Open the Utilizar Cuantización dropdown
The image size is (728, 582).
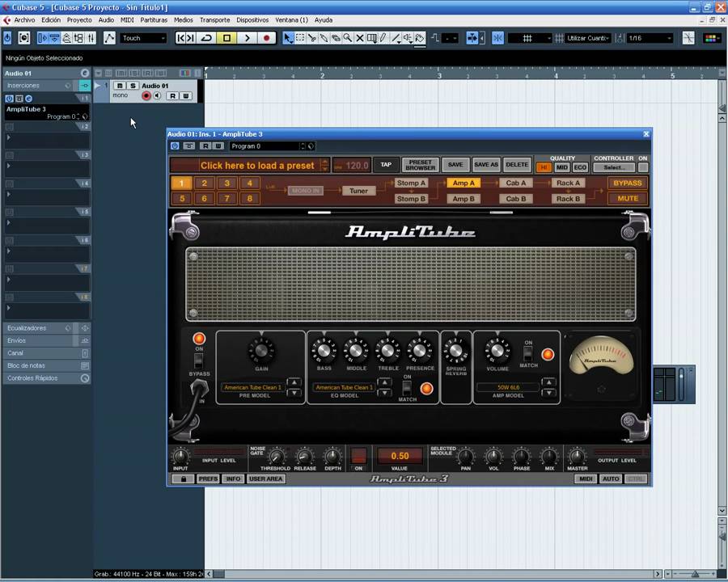[x=588, y=38]
